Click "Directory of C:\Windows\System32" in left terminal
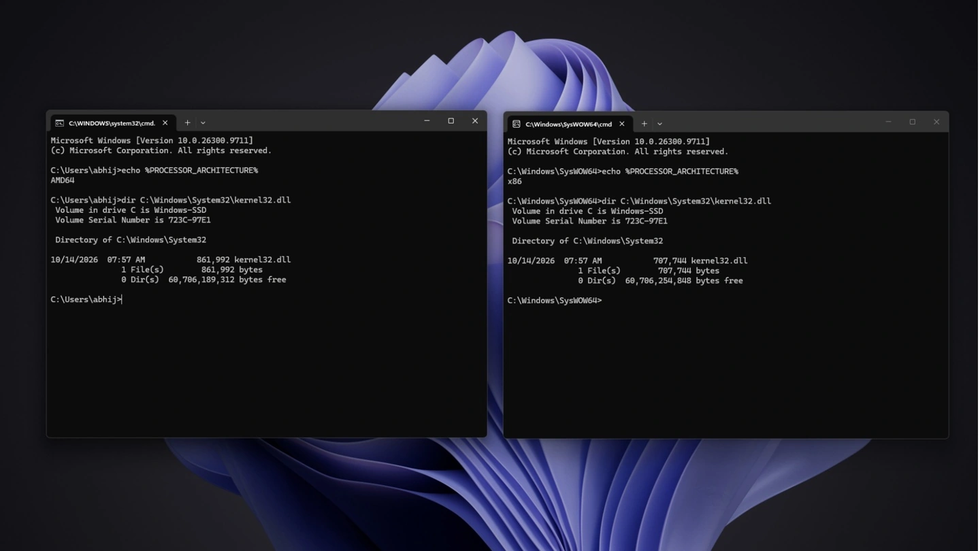This screenshot has height=551, width=980. tap(131, 240)
